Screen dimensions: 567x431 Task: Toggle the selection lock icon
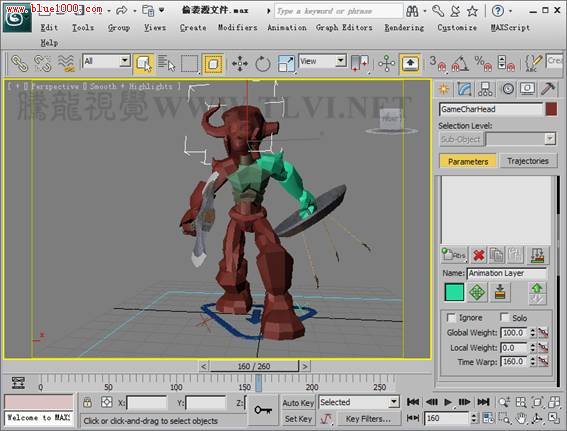click(x=87, y=402)
